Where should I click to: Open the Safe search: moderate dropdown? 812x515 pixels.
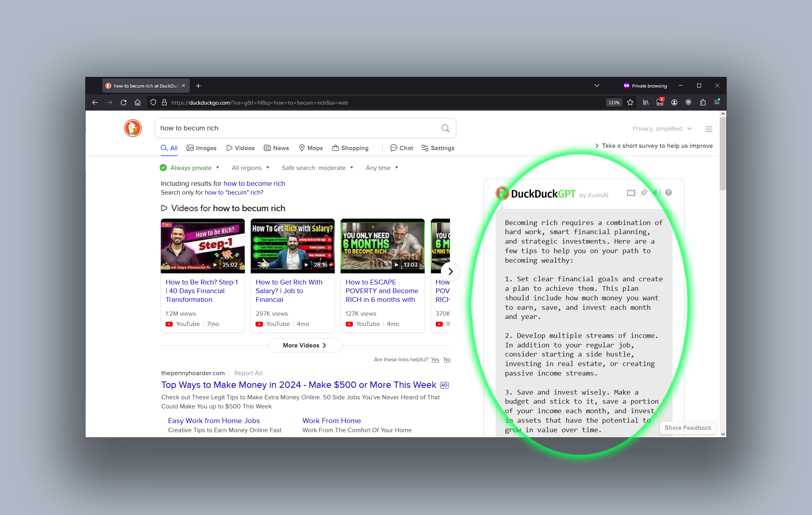[x=317, y=168]
